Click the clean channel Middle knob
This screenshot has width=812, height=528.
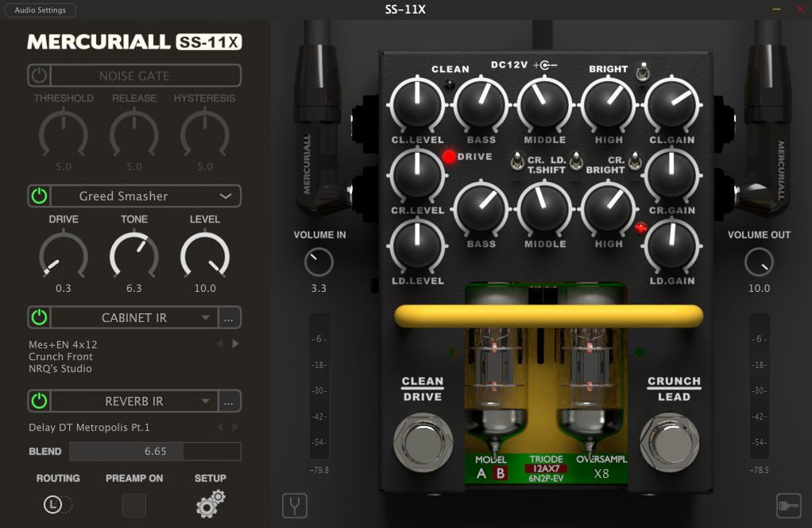(545, 105)
